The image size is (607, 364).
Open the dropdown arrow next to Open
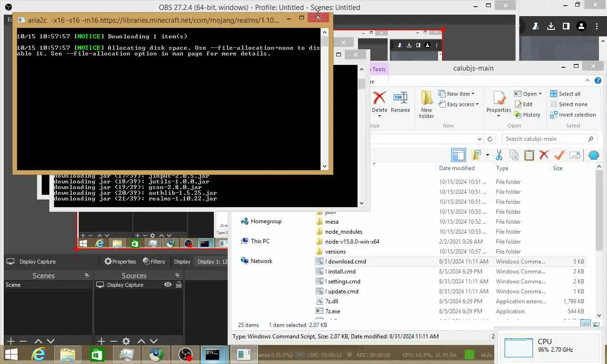[540, 94]
